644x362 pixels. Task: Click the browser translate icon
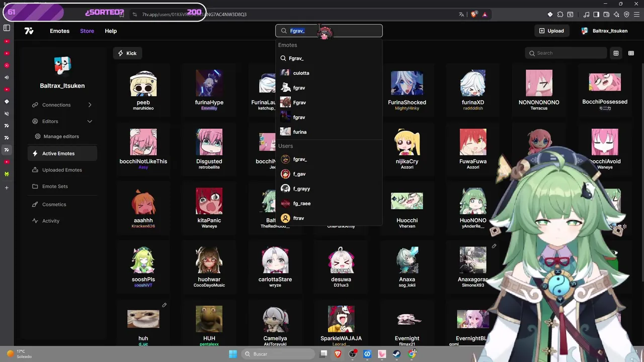click(461, 15)
